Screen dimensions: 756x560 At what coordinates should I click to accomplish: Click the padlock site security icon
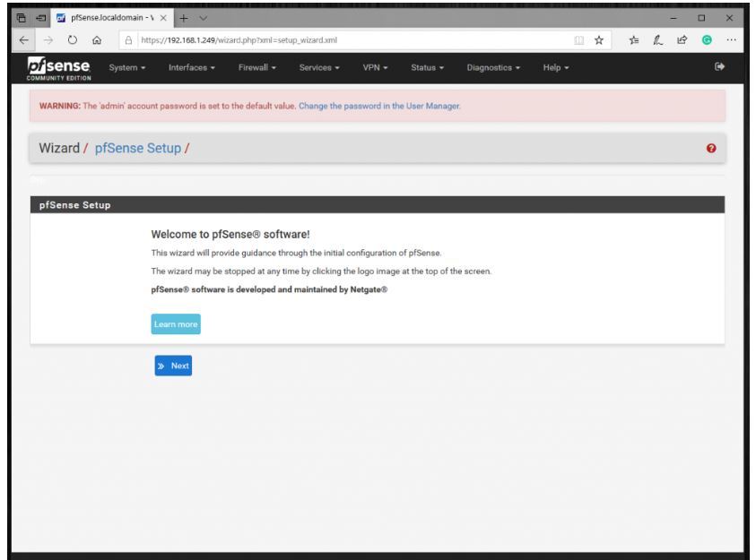pyautogui.click(x=128, y=40)
